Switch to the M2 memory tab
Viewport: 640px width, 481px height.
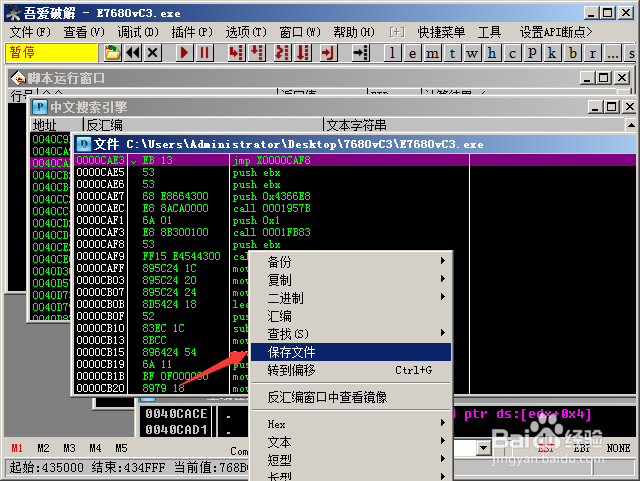coord(43,448)
